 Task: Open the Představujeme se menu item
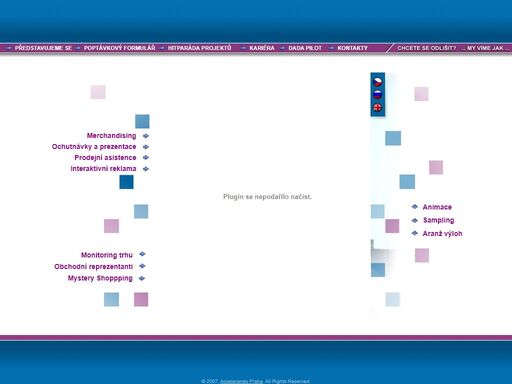43,48
